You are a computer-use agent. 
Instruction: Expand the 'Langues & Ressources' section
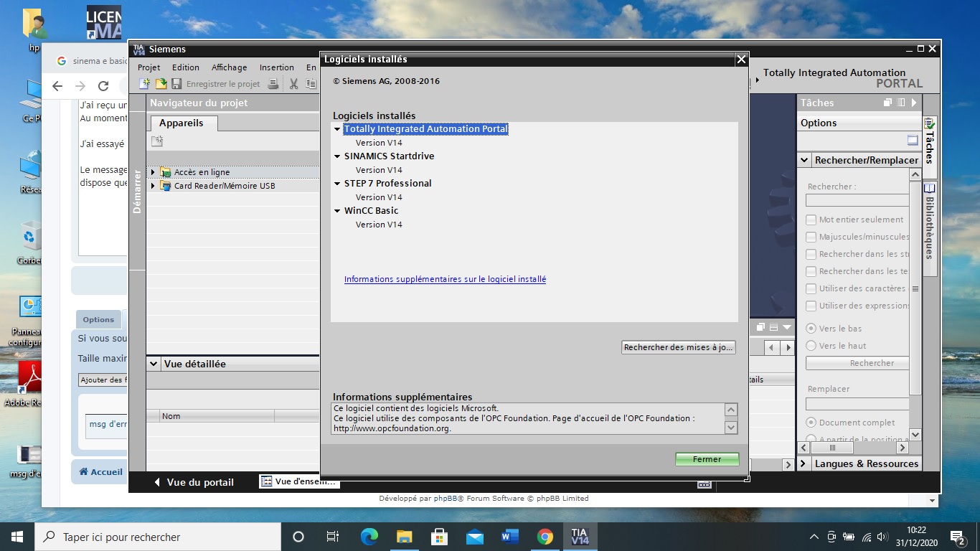804,463
